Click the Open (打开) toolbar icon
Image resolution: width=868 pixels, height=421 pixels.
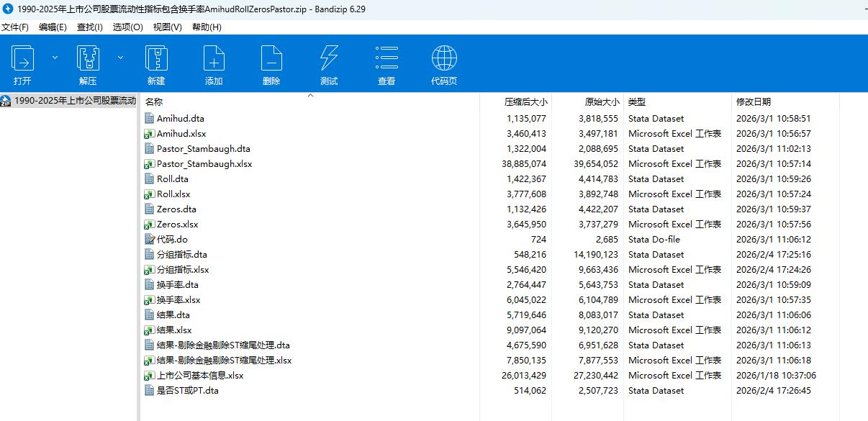point(22,58)
